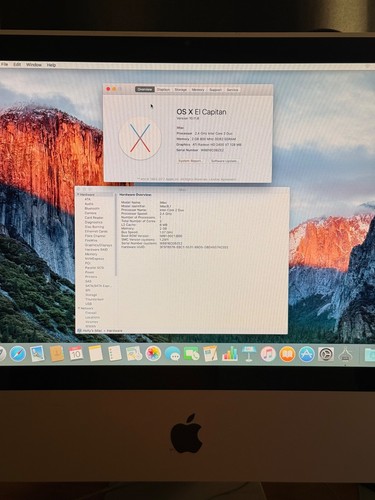Switch to the Displays tab
Viewport: 375px width, 500px height.
pyautogui.click(x=163, y=89)
